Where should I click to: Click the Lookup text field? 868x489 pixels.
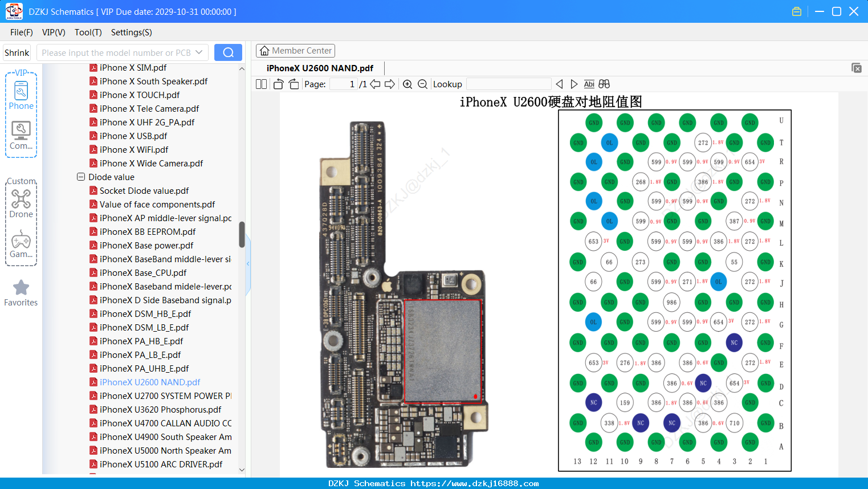click(508, 84)
